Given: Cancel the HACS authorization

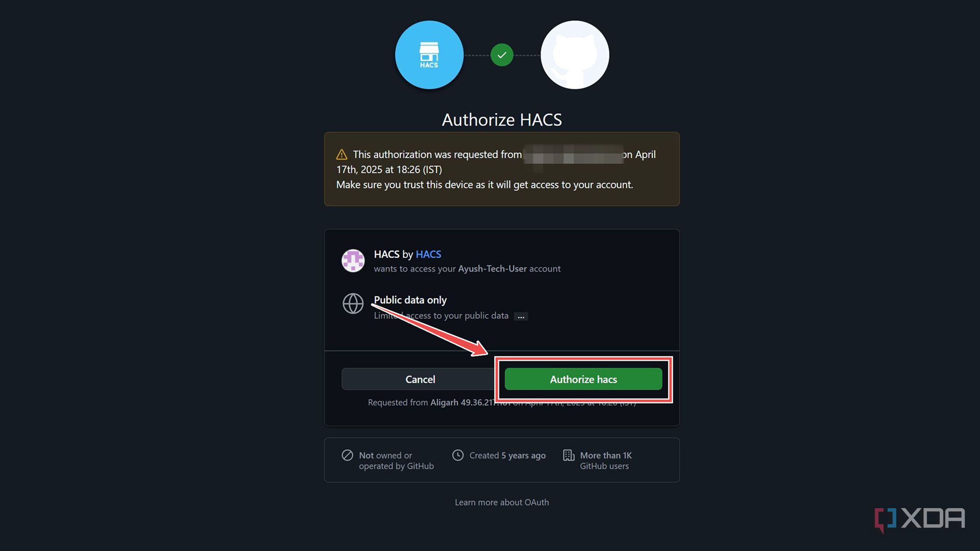Looking at the screenshot, I should point(420,379).
